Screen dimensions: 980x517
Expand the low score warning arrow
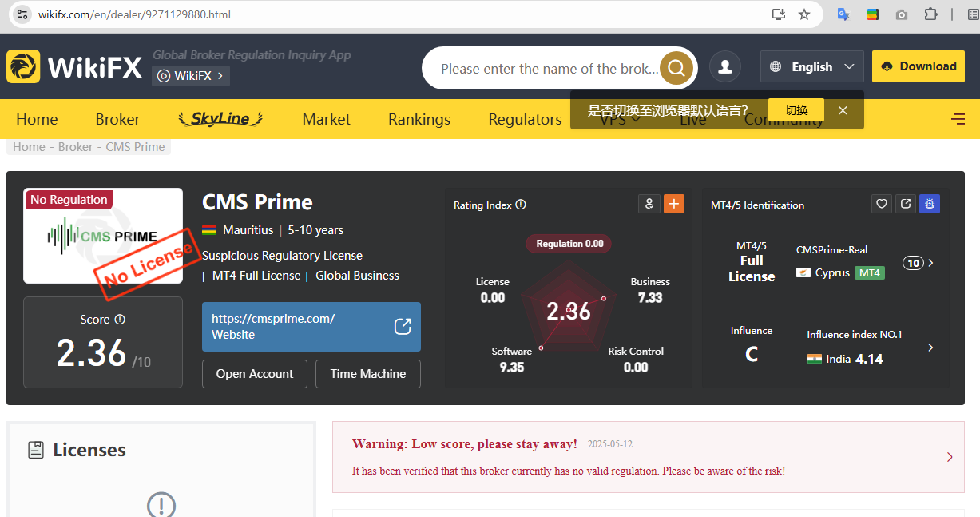[950, 457]
